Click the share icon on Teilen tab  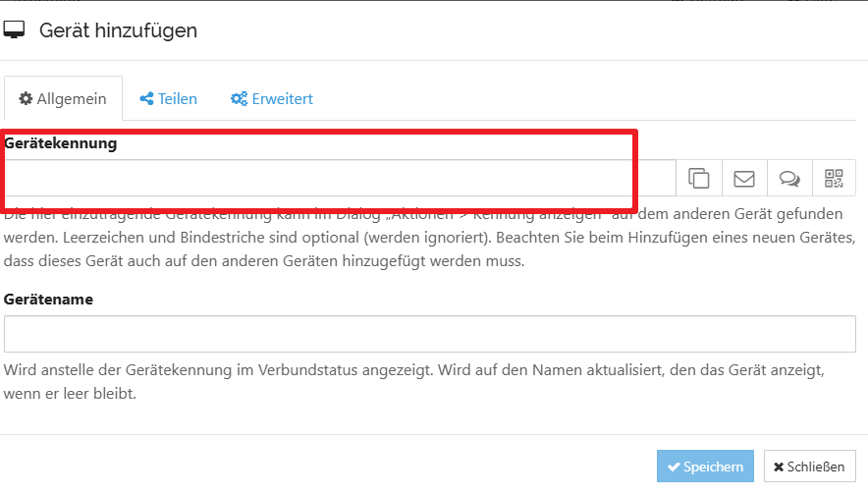click(x=146, y=98)
